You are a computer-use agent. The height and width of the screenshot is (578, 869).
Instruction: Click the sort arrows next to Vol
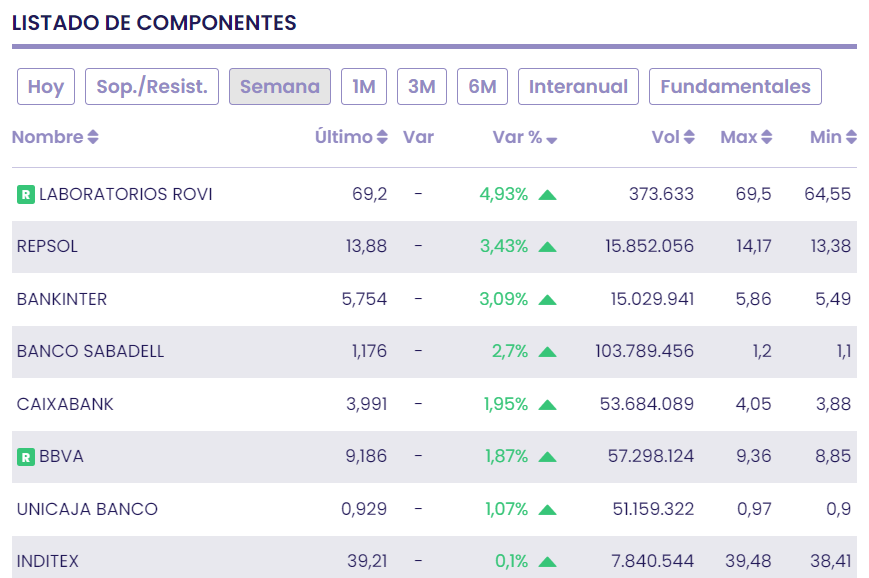[689, 138]
